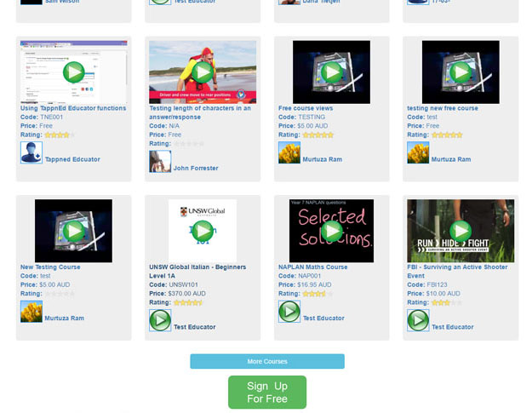Click Murtuza Ram avatar under testing new free course
This screenshot has width=532, height=413.
(418, 152)
